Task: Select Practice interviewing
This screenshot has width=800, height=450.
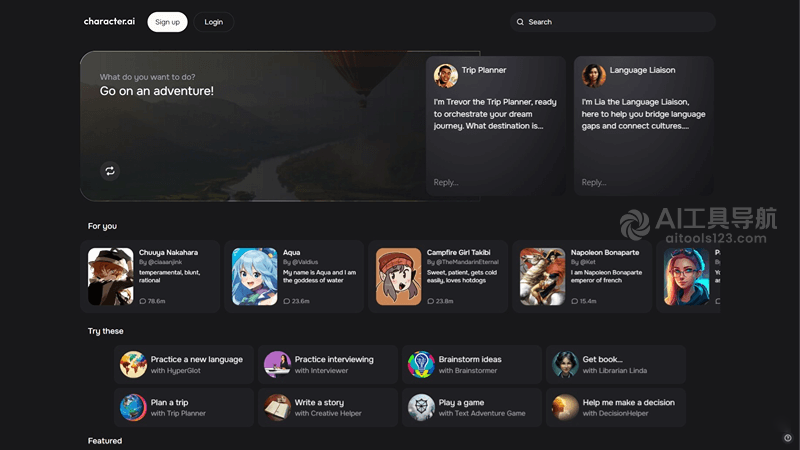Action: click(328, 364)
